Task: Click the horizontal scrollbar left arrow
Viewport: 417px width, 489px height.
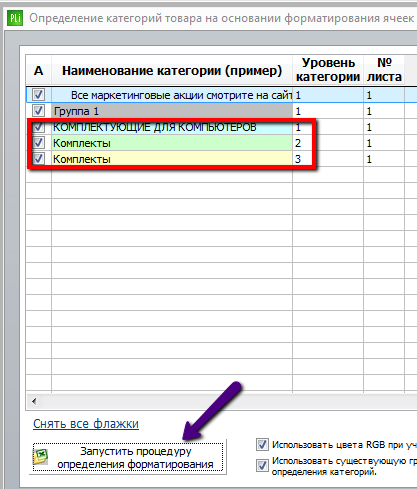Action: tap(34, 401)
